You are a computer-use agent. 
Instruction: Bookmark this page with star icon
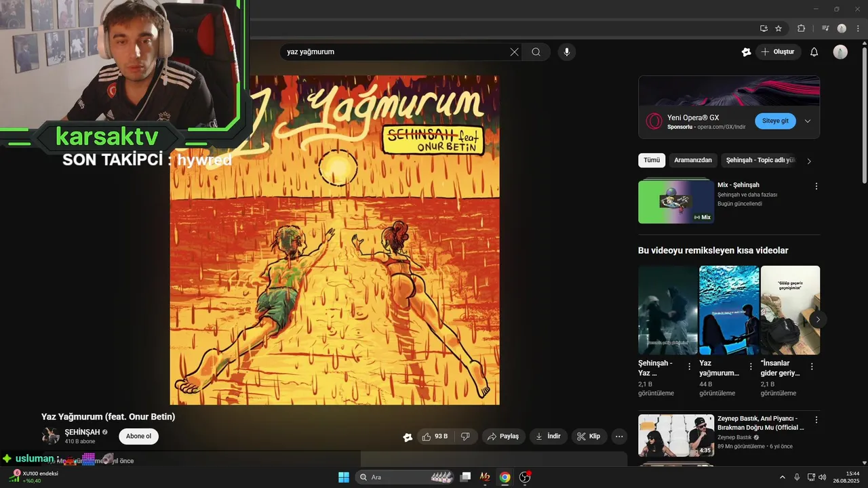point(778,28)
